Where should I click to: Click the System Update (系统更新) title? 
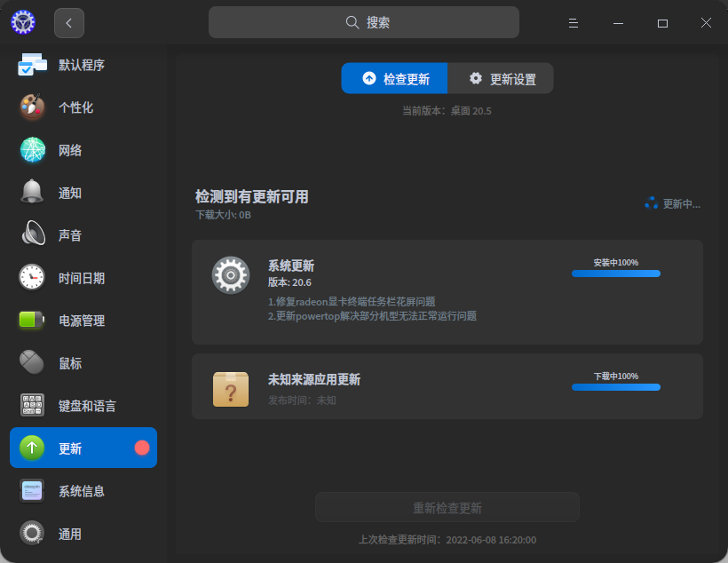point(291,266)
